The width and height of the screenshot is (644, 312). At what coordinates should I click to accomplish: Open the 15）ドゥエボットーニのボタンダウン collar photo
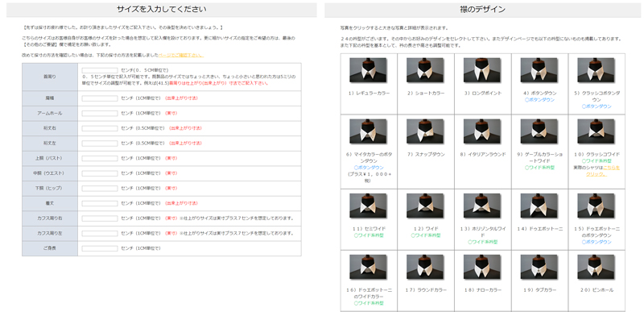(x=596, y=206)
